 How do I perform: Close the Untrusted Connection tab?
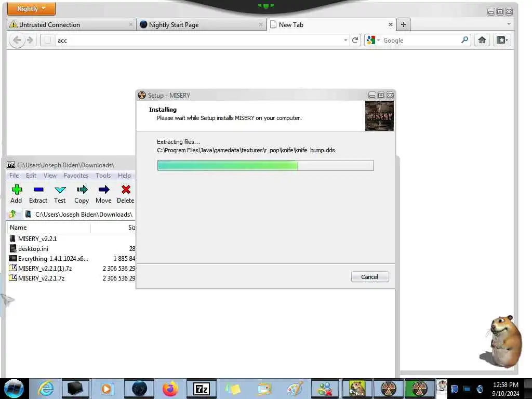tap(131, 24)
